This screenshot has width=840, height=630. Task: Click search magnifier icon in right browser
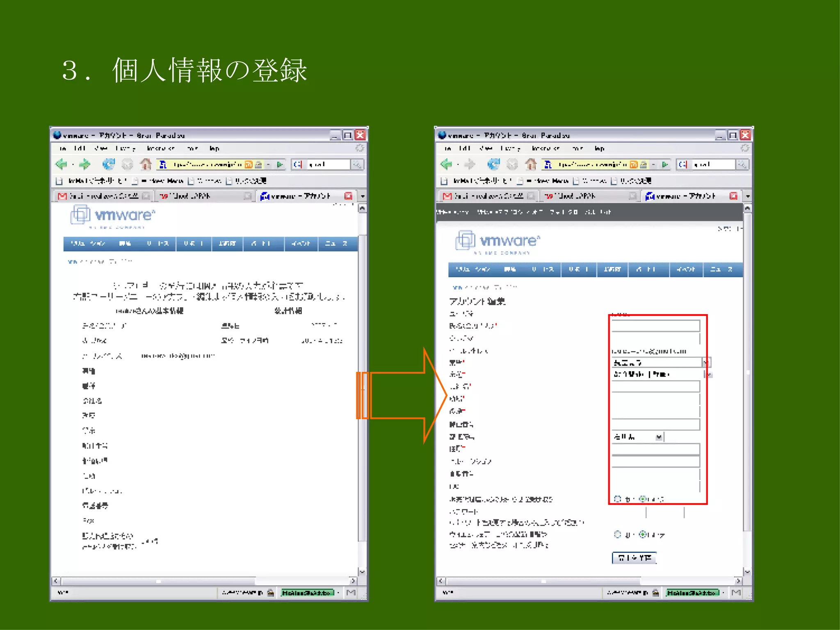[x=742, y=164]
